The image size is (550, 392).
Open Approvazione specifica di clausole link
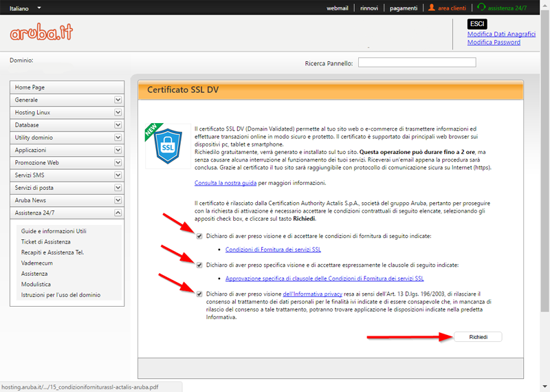click(324, 279)
